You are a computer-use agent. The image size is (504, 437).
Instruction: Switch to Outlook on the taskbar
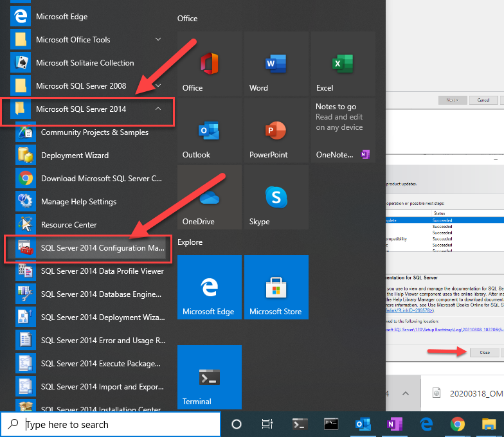(363, 424)
